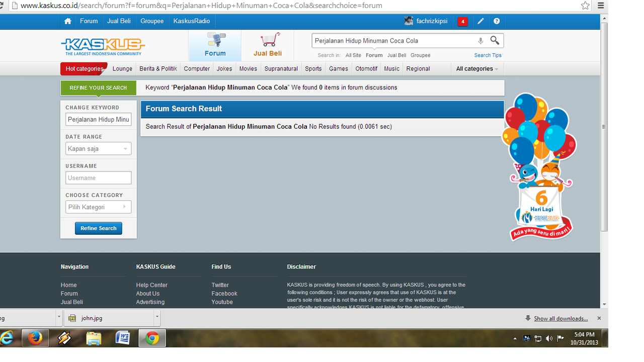Open the john.jpg download item
644x362 pixels.
pyautogui.click(x=108, y=318)
